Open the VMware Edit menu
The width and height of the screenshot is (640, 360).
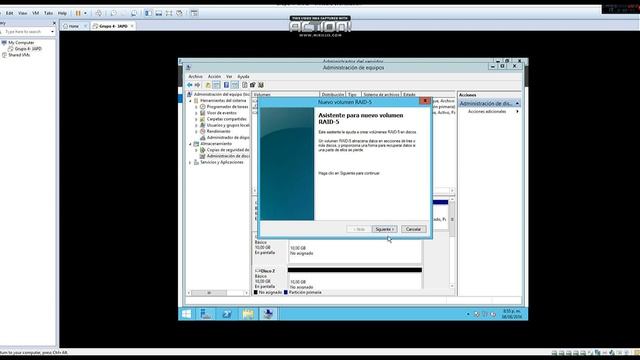pyautogui.click(x=9, y=13)
